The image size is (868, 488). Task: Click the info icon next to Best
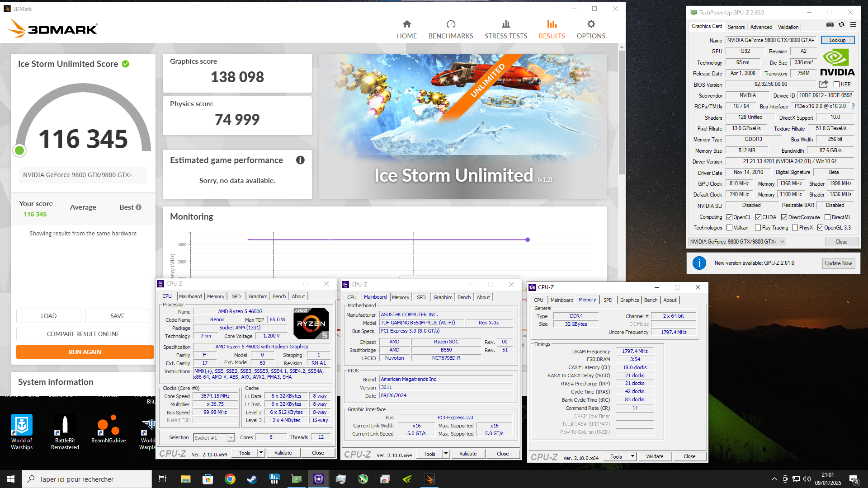[x=138, y=207]
